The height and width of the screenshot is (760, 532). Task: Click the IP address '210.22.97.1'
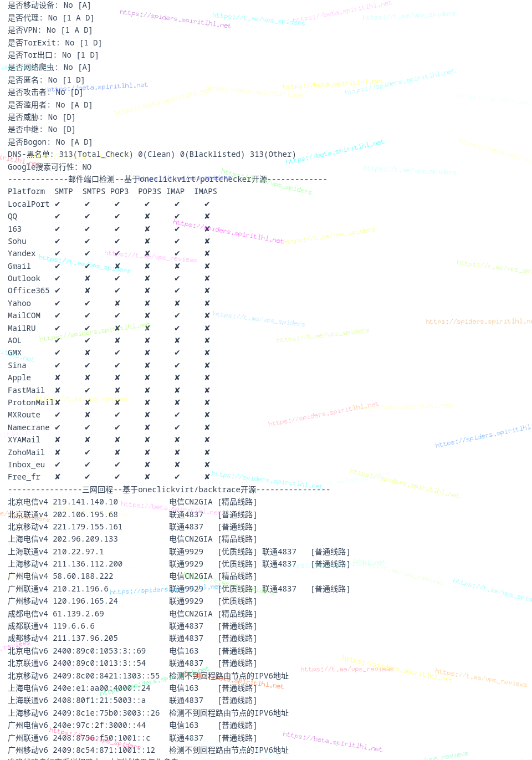pos(78,552)
